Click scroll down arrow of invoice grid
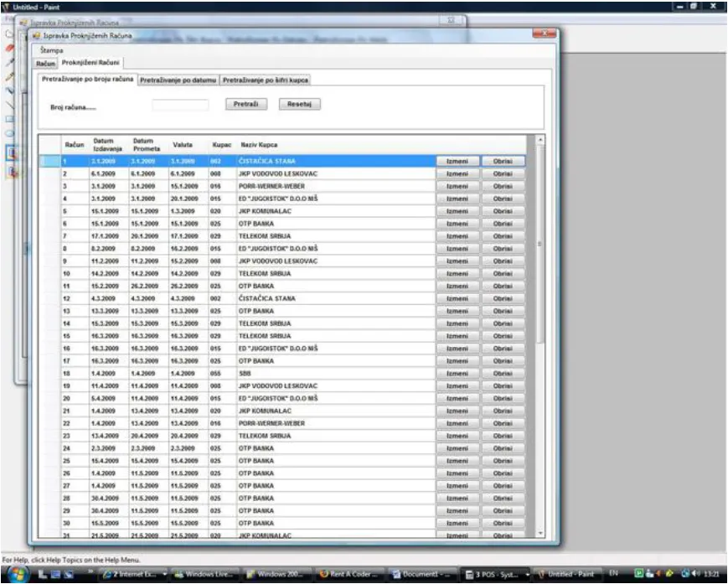This screenshot has width=728, height=584. 540,534
